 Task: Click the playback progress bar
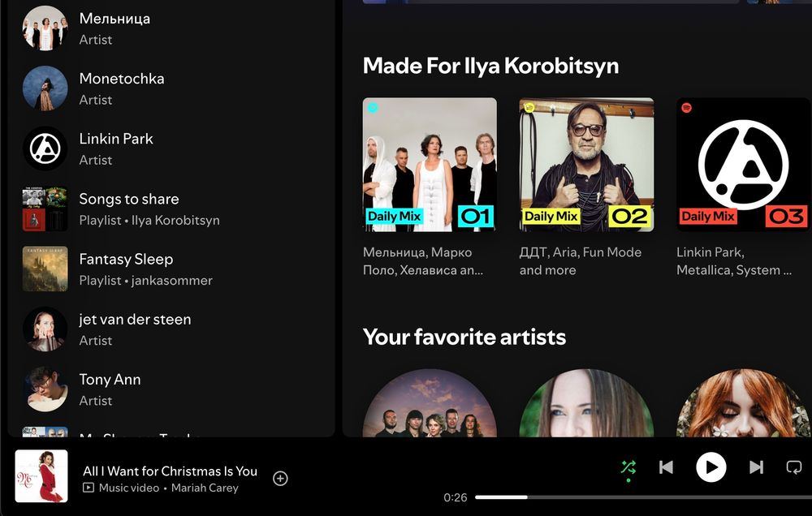pyautogui.click(x=643, y=497)
